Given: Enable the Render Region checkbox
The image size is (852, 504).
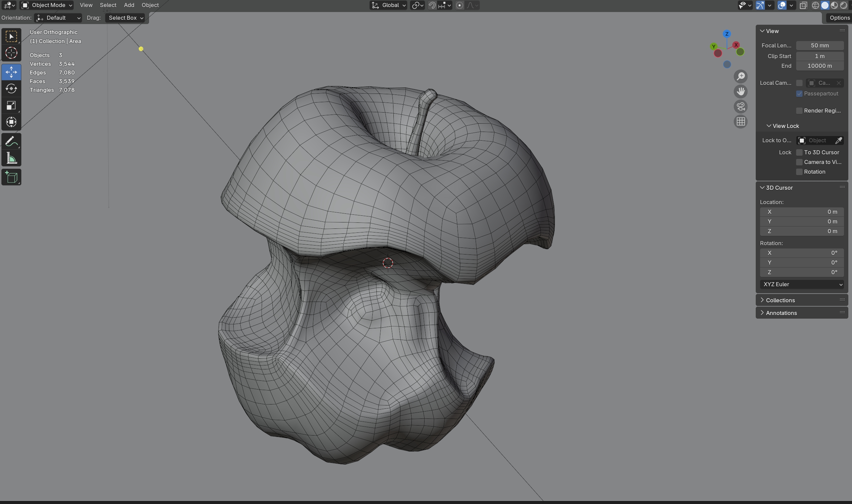Looking at the screenshot, I should [799, 111].
